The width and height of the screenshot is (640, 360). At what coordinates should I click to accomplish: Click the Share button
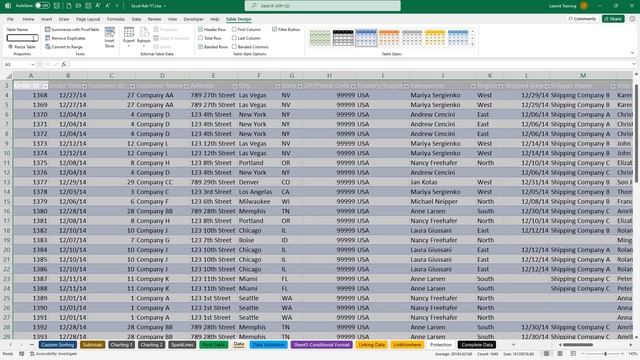pos(613,19)
